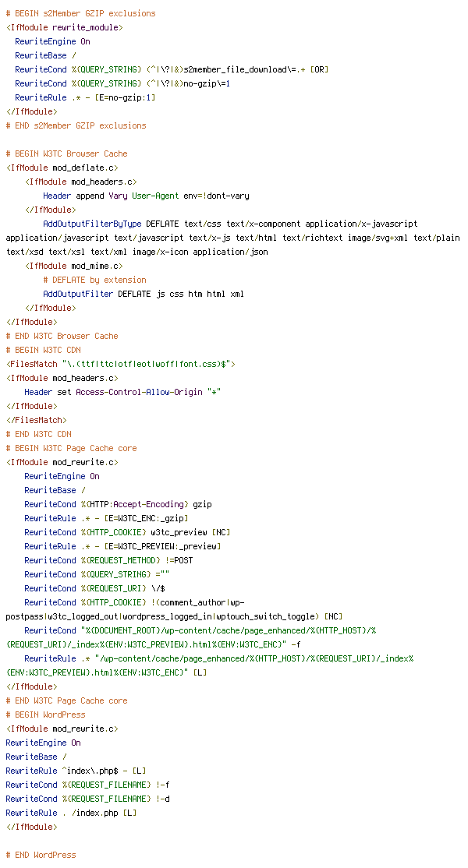This screenshot has height=868, width=468.
Task: Click the no-gzip\=1 RewriteCond line
Action: pos(122,83)
